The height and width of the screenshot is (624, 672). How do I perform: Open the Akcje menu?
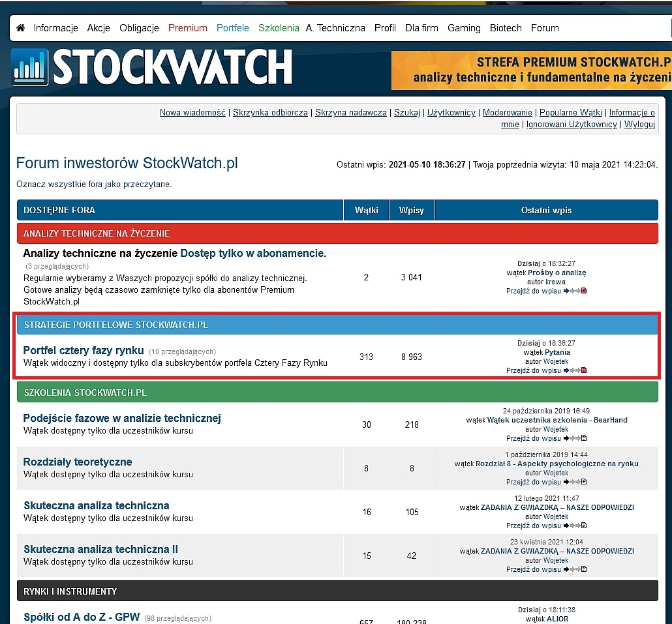(x=99, y=28)
